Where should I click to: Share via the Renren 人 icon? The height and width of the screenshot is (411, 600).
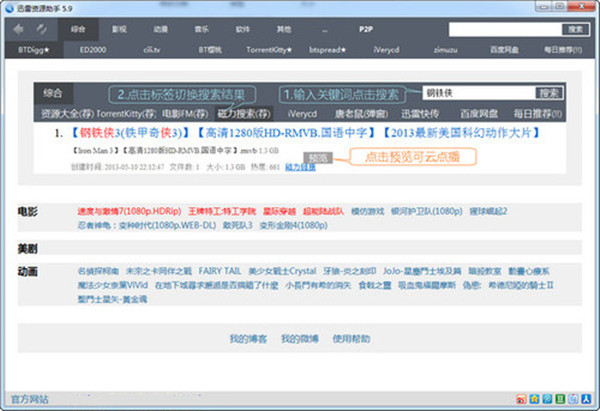pos(586,399)
